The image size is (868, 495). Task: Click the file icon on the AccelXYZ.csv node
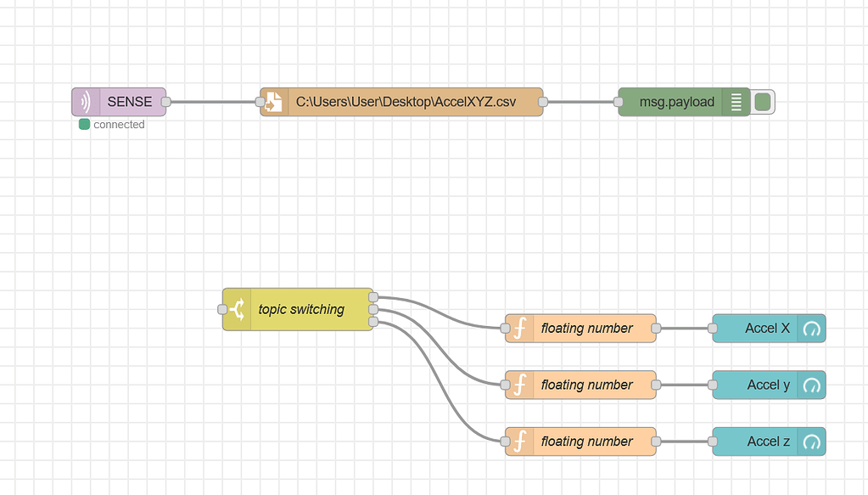(274, 102)
